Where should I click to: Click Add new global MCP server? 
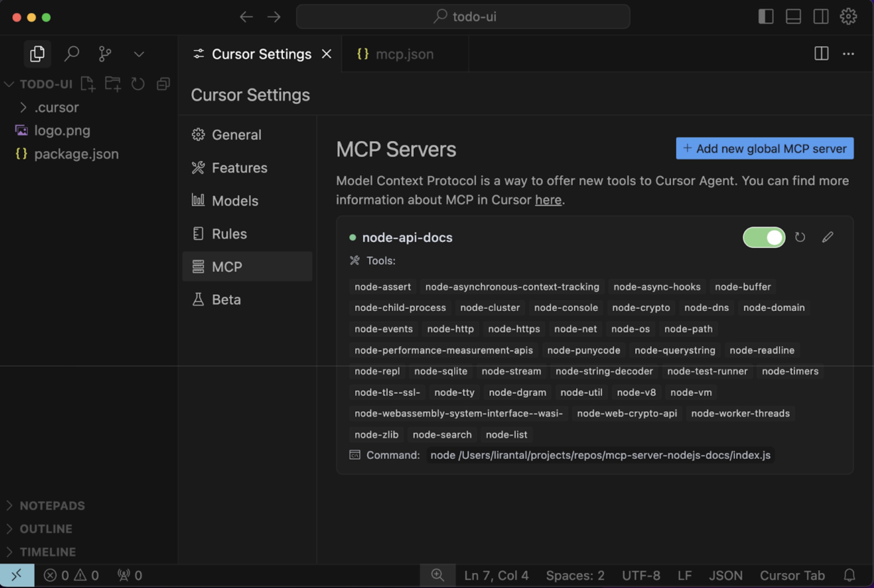[765, 148]
